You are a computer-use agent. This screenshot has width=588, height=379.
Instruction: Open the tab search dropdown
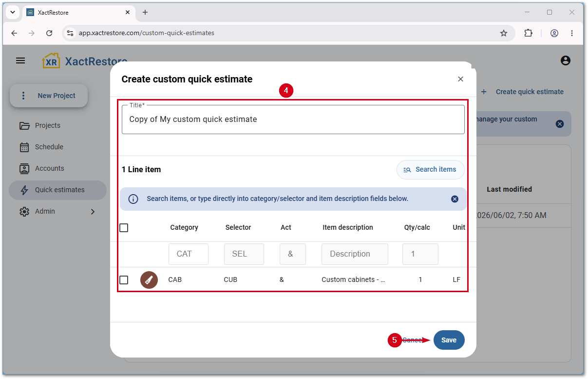coord(13,12)
